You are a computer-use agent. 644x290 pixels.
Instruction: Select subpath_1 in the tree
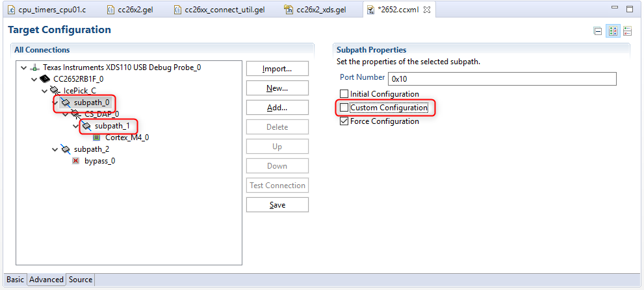112,126
